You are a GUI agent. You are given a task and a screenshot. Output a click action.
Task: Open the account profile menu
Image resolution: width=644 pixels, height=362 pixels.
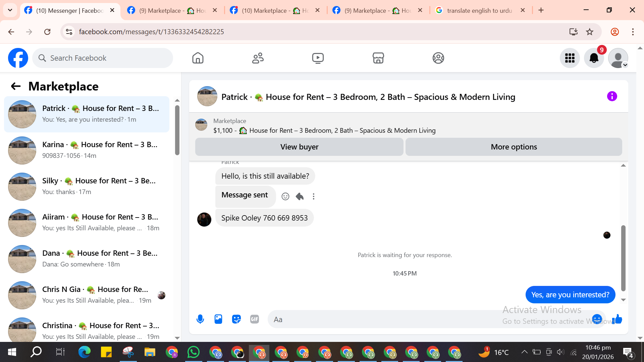tap(618, 58)
